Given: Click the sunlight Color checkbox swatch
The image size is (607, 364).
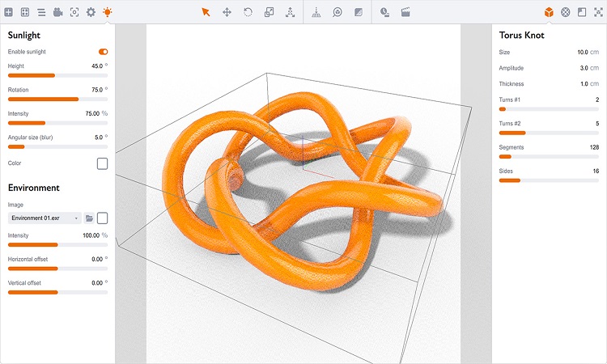Looking at the screenshot, I should [103, 163].
